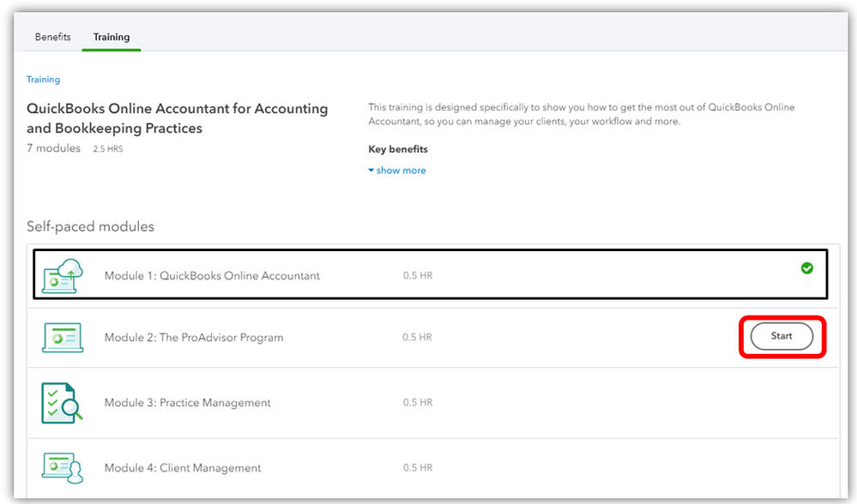Select the Training tab

[112, 37]
